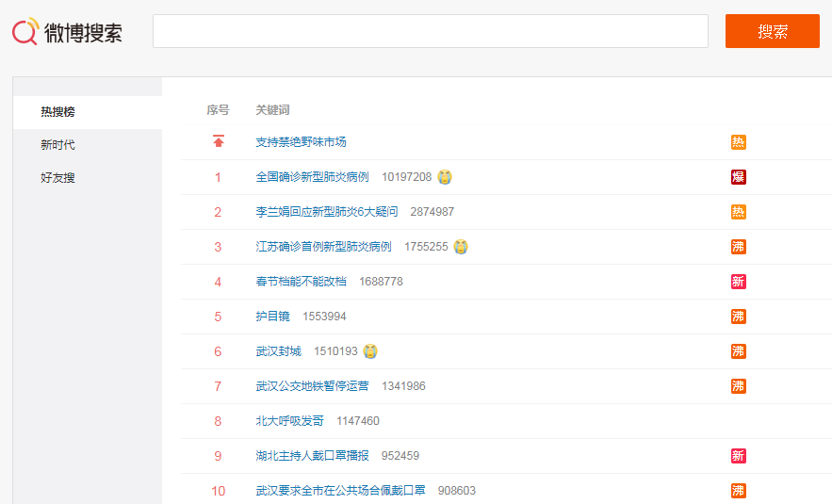Open topic 湖北主持人戴口罩播报
Viewport: 832px width, 504px height.
[x=312, y=456]
